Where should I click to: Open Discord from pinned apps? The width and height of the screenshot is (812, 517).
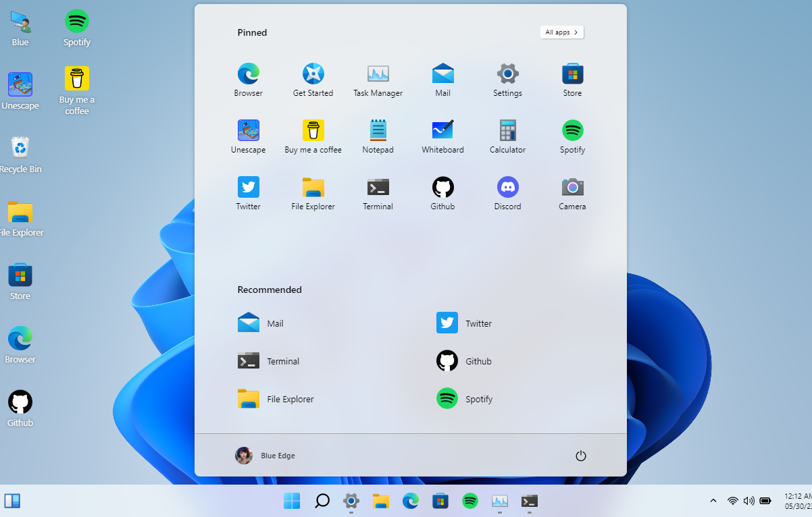coord(507,193)
